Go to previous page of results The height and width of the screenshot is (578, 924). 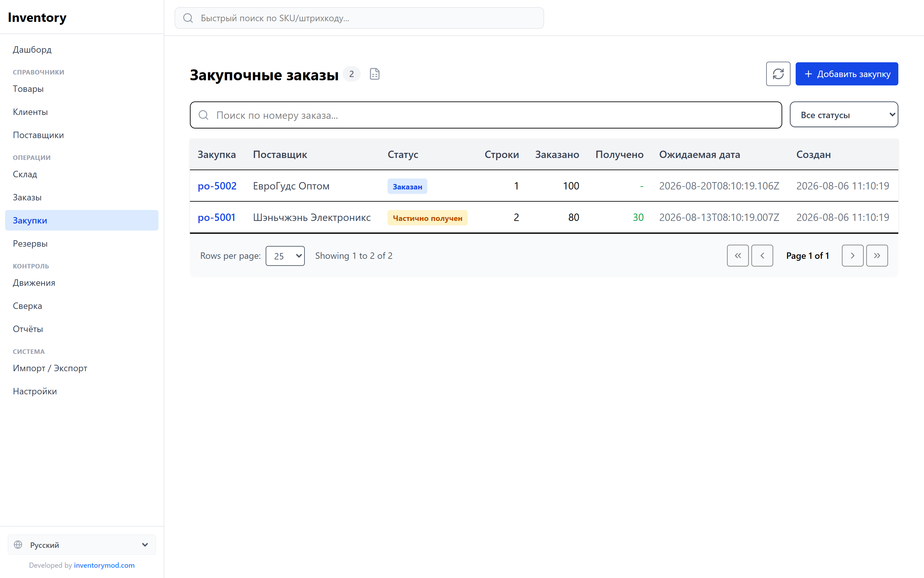[x=762, y=256]
